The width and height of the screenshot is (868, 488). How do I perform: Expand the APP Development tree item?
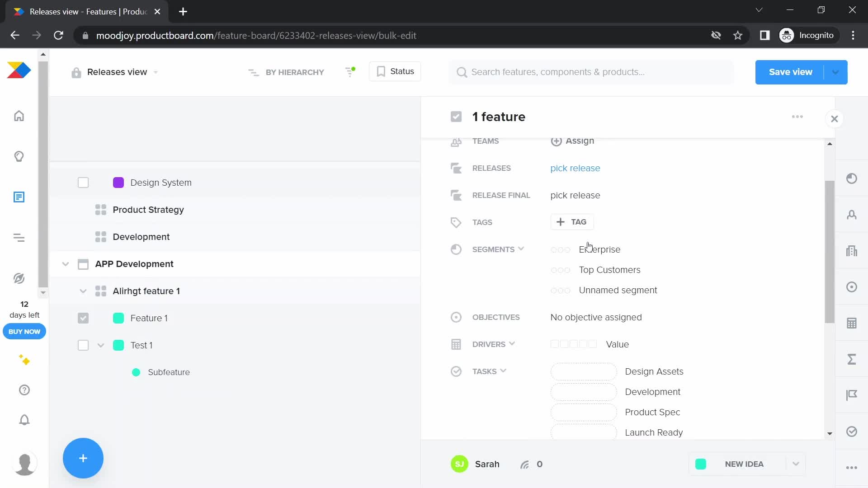click(x=65, y=264)
